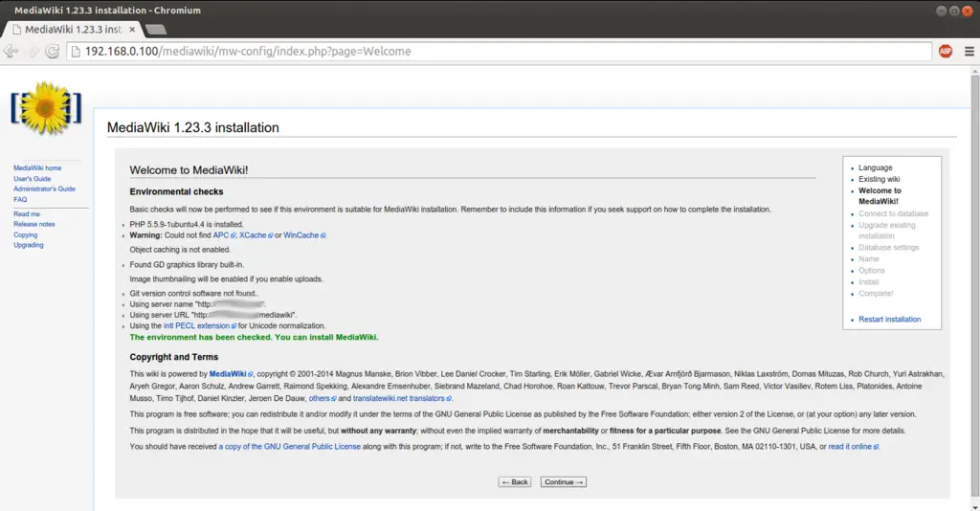The width and height of the screenshot is (980, 511).
Task: Close the MediaWiki 1.23.3 tab
Action: click(x=132, y=30)
